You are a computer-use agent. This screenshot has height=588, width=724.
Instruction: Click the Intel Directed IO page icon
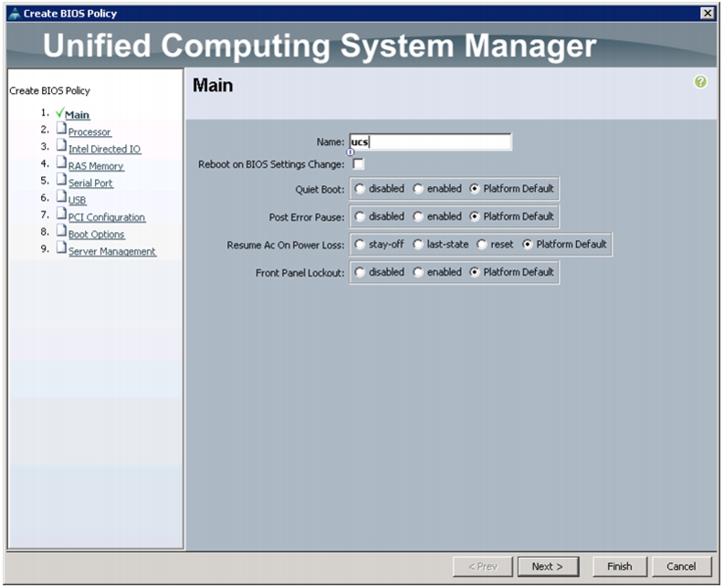[61, 145]
